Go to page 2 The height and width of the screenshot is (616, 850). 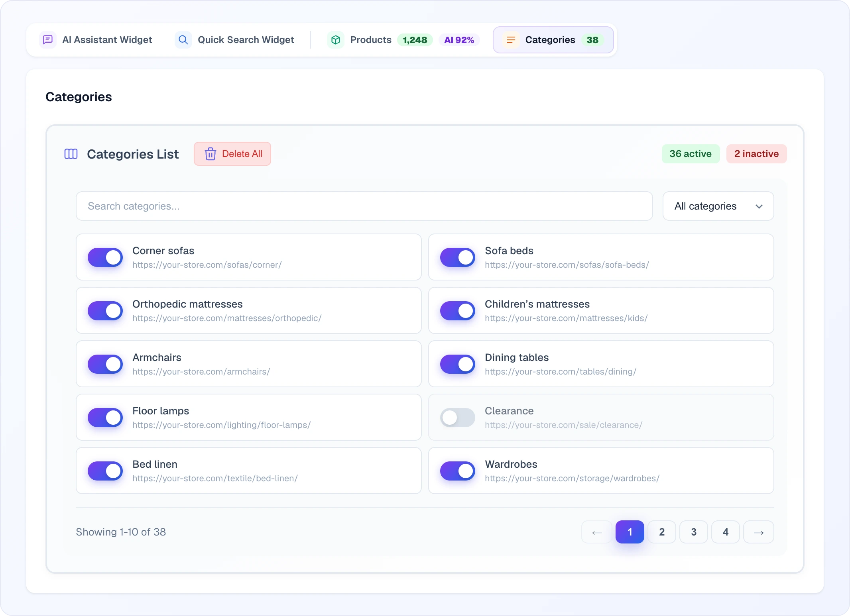pos(662,532)
